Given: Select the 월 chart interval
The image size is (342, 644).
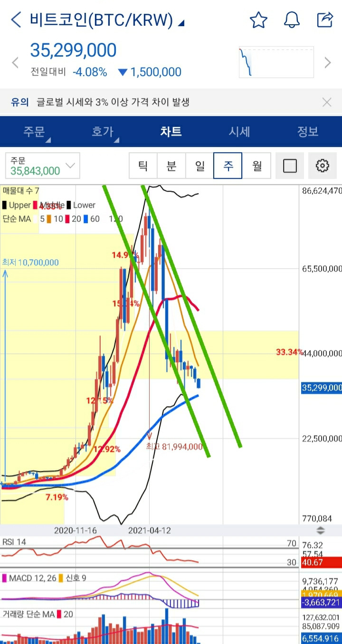Looking at the screenshot, I should click(x=256, y=166).
